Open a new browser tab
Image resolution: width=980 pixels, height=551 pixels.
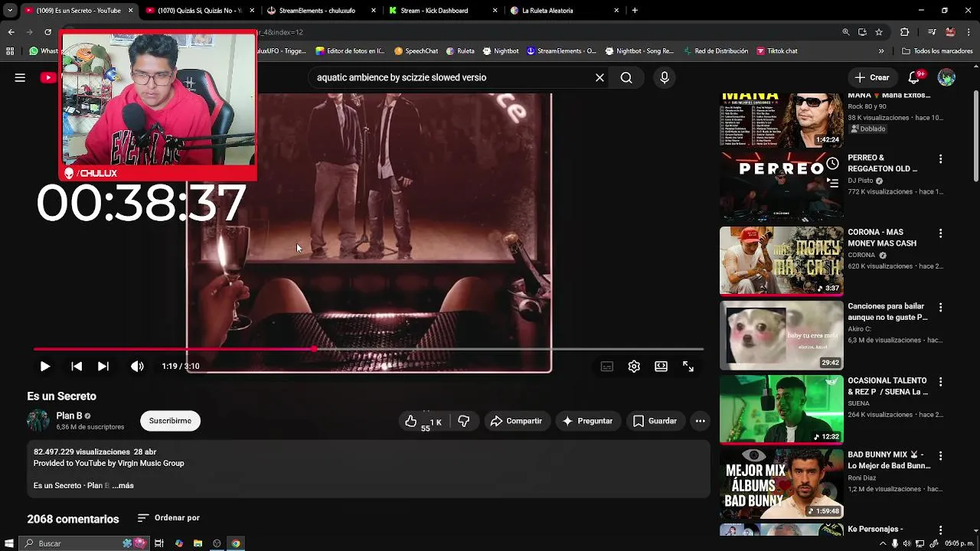(635, 11)
